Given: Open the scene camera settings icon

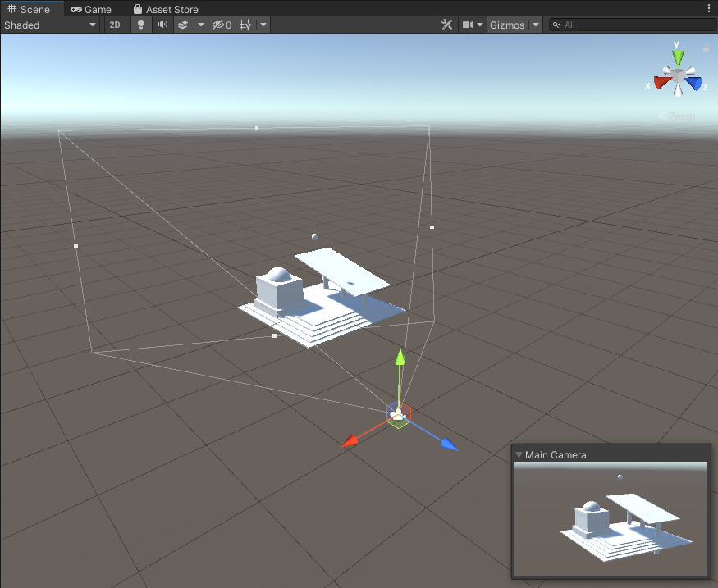Looking at the screenshot, I should (469, 25).
